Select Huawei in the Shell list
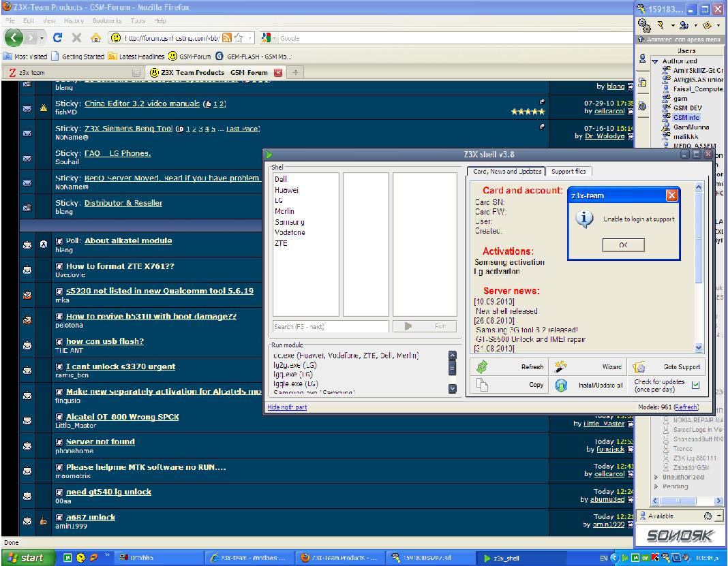This screenshot has height=566, width=728. (286, 190)
